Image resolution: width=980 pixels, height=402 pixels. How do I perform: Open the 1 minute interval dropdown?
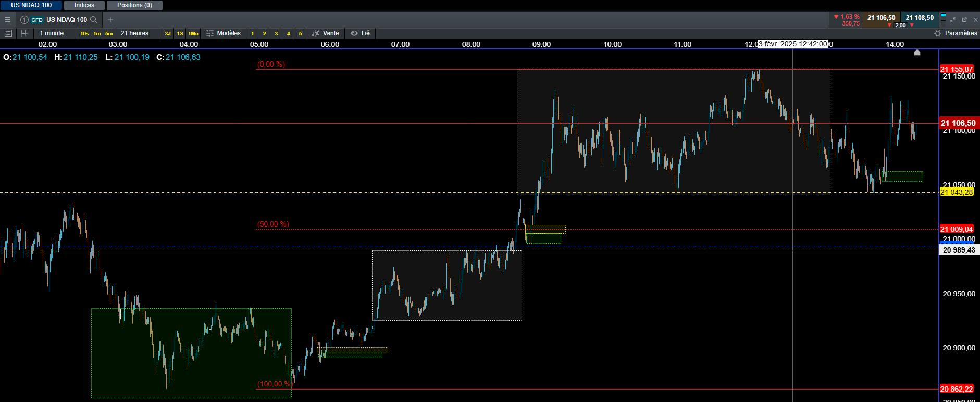pyautogui.click(x=52, y=33)
